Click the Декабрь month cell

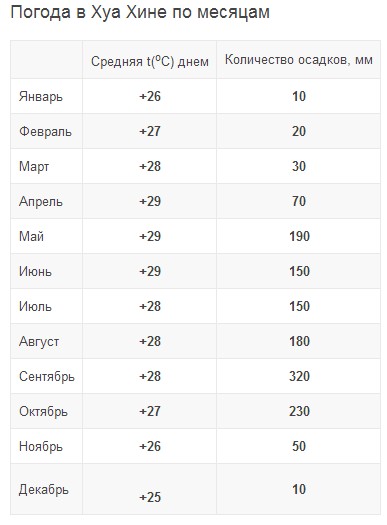pos(44,490)
